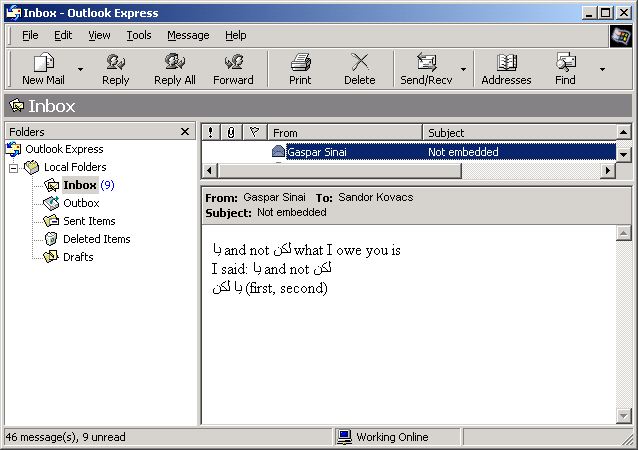Open the Tools menu
Screen dimensions: 638x450
click(139, 35)
